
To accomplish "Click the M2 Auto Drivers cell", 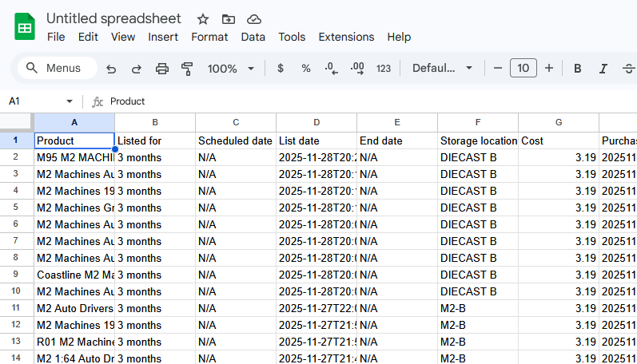I will pyautogui.click(x=74, y=308).
